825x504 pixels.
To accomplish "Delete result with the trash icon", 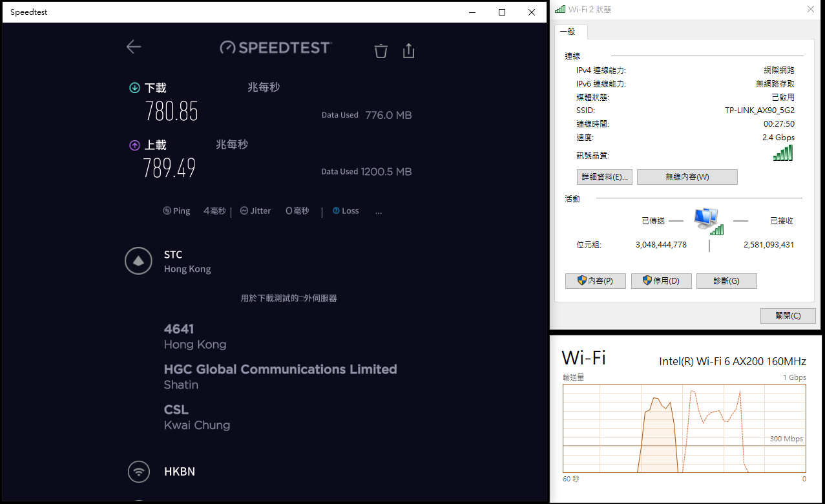I will point(381,51).
